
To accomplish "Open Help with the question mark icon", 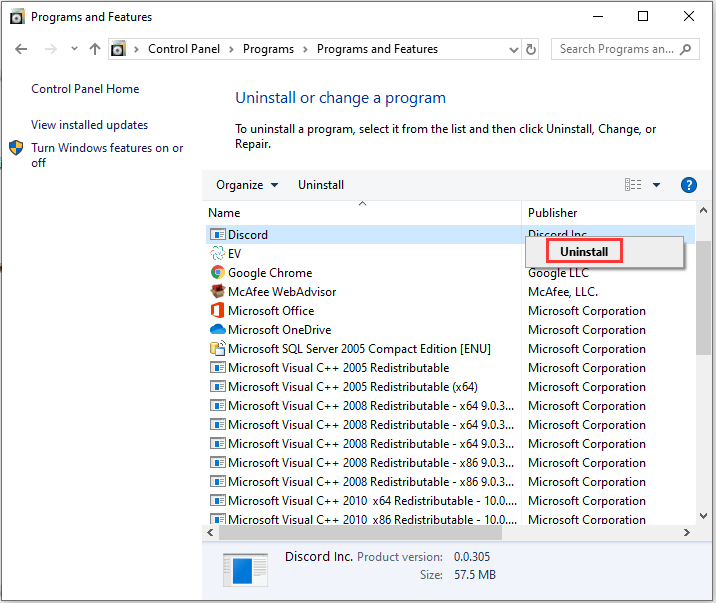I will coord(689,185).
